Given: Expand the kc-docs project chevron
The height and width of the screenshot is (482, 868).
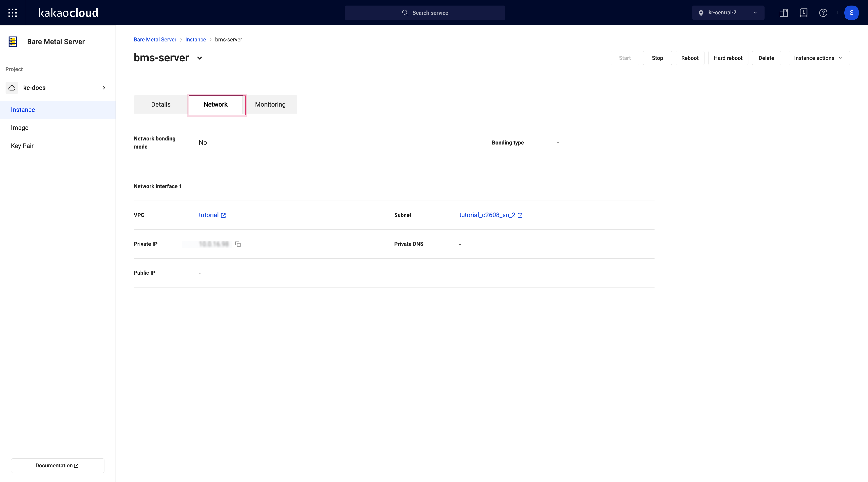Looking at the screenshot, I should tap(104, 88).
